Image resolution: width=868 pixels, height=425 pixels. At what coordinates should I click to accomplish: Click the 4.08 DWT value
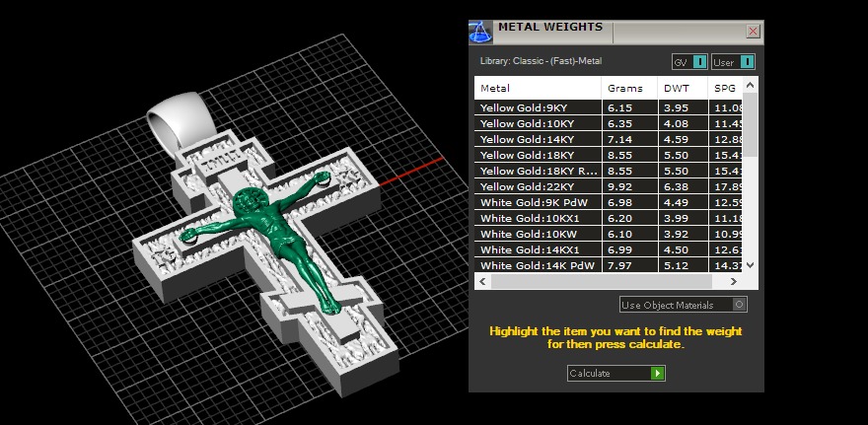pyautogui.click(x=676, y=123)
